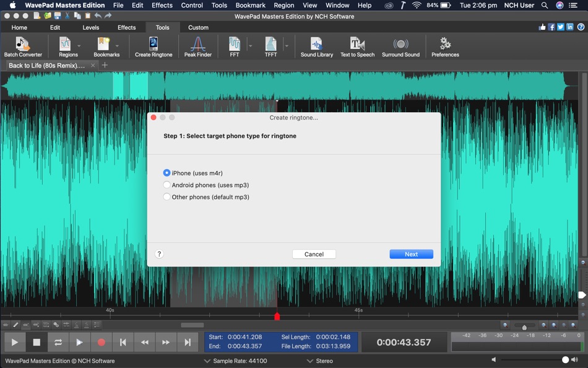Open the Region menu in menu bar
This screenshot has width=588, height=368.
tap(284, 5)
